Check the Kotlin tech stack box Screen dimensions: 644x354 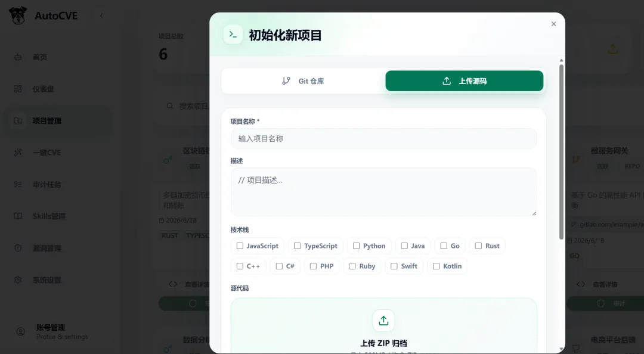click(436, 266)
